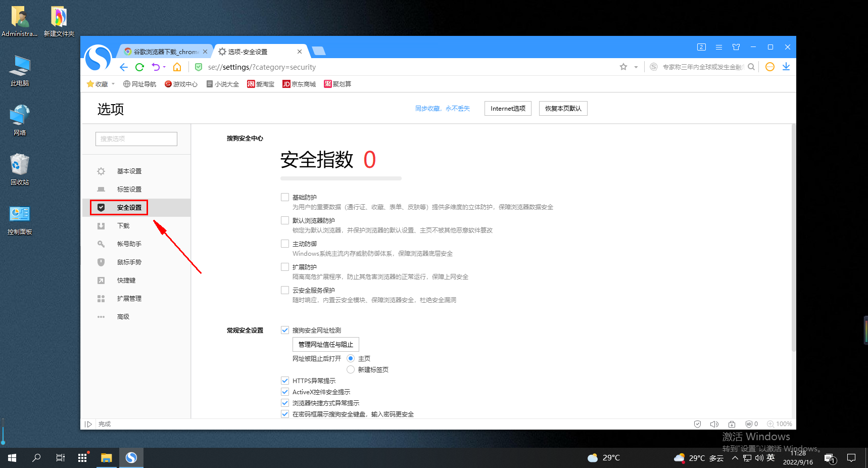The height and width of the screenshot is (468, 868).
Task: Open the 网址导航 bookmark
Action: point(139,84)
